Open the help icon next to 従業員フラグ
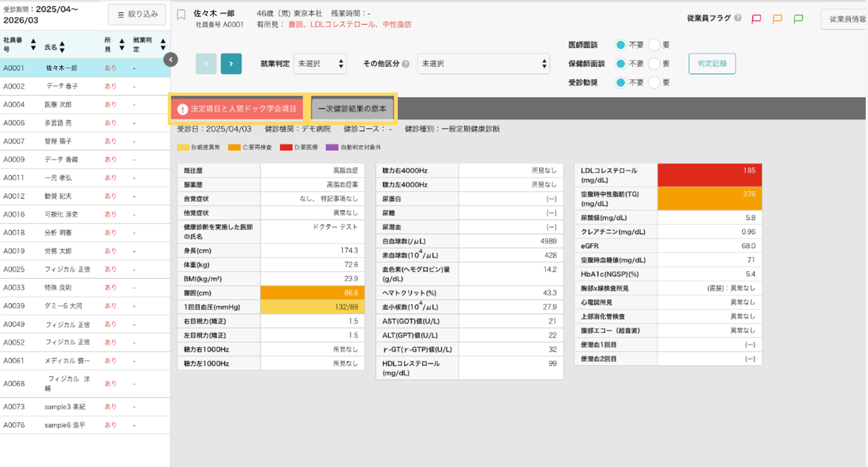This screenshot has height=467, width=868. 738,18
